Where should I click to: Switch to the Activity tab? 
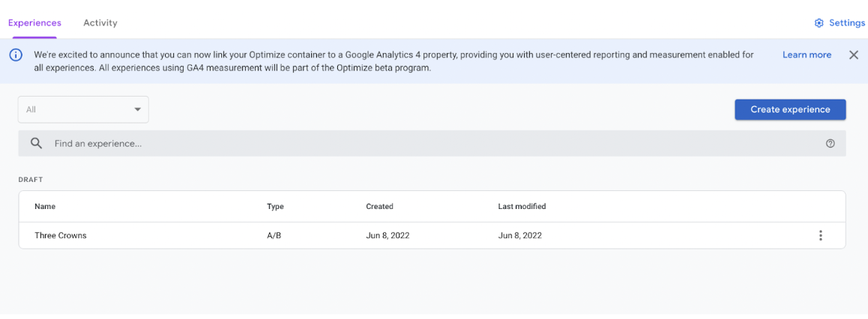click(100, 22)
